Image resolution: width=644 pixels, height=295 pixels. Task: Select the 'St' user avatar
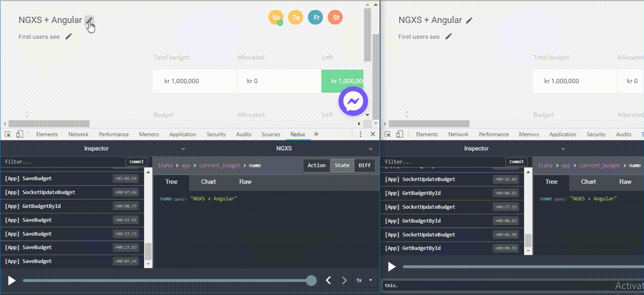[336, 18]
